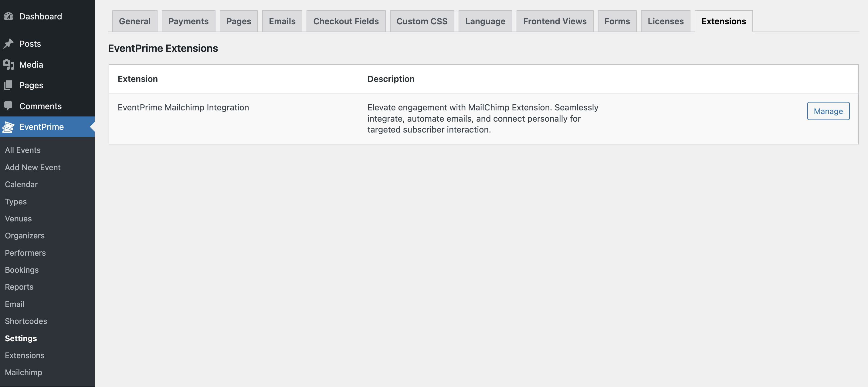
Task: Open the Custom CSS tab
Action: [422, 21]
